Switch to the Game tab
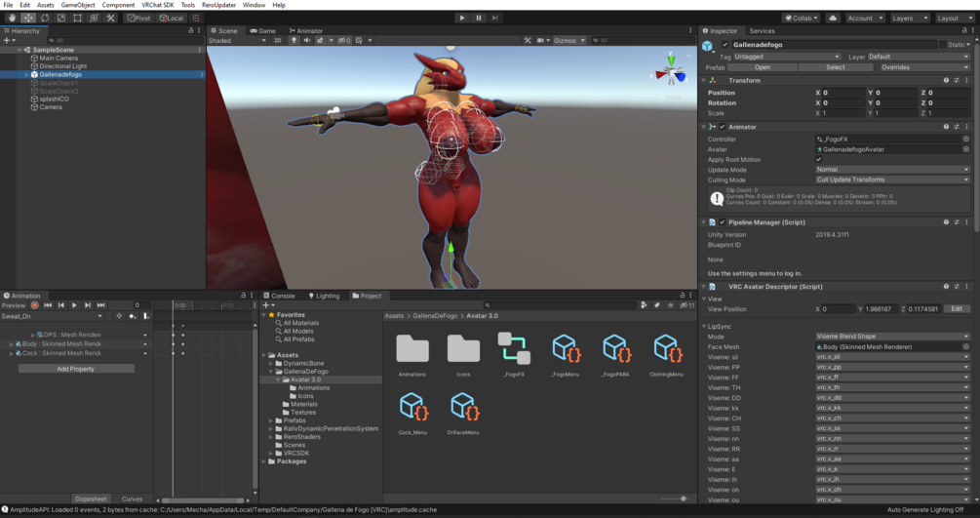The width and height of the screenshot is (980, 518). pyautogui.click(x=263, y=30)
